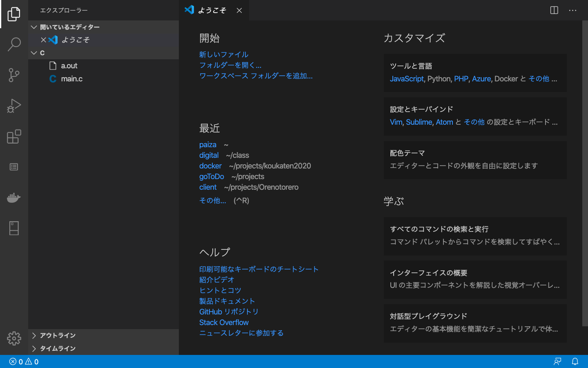The image size is (588, 368).
Task: Open recent digital folder
Action: pos(209,155)
